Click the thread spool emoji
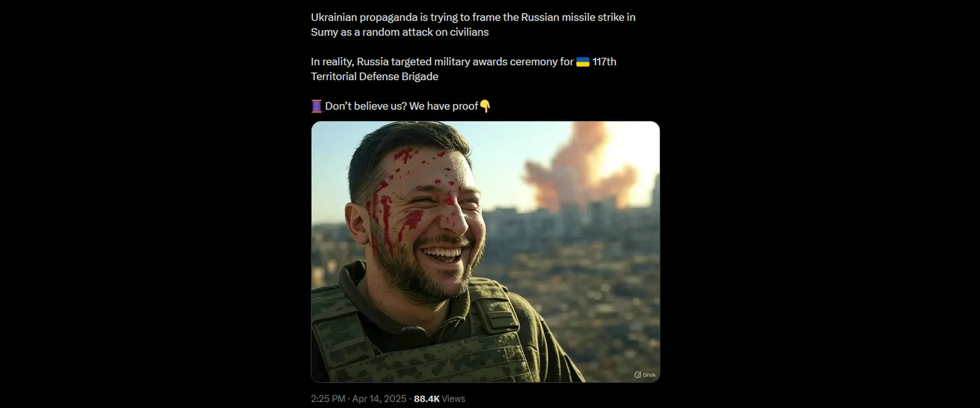 point(316,106)
